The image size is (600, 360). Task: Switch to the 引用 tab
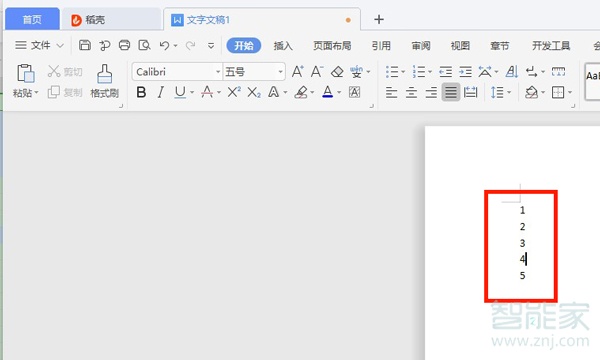(x=381, y=46)
